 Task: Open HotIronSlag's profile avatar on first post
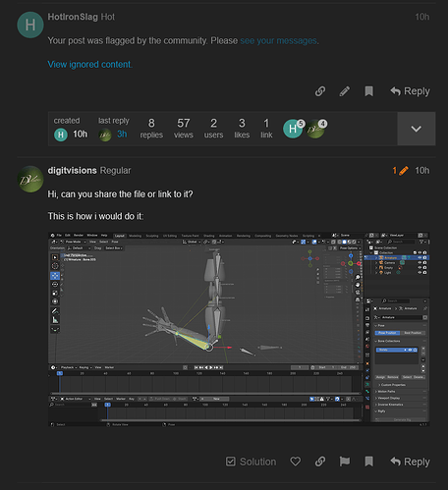pos(30,25)
